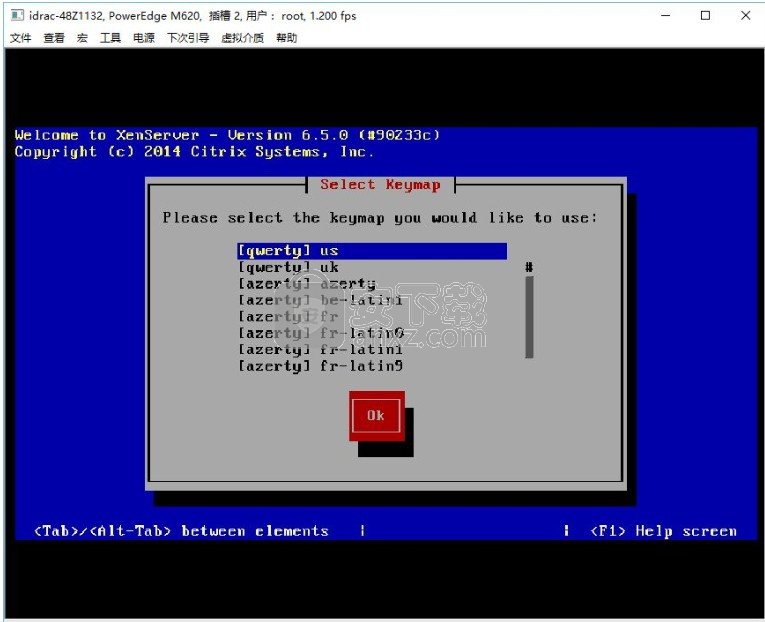Open the 下次引导 menu
The height and width of the screenshot is (622, 765).
(x=188, y=38)
